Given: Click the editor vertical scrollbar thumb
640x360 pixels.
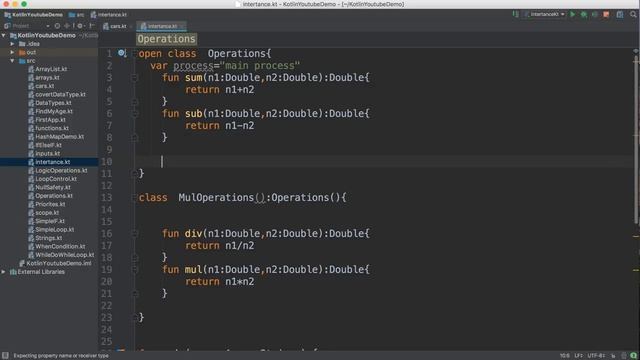Looking at the screenshot, I should (636, 141).
